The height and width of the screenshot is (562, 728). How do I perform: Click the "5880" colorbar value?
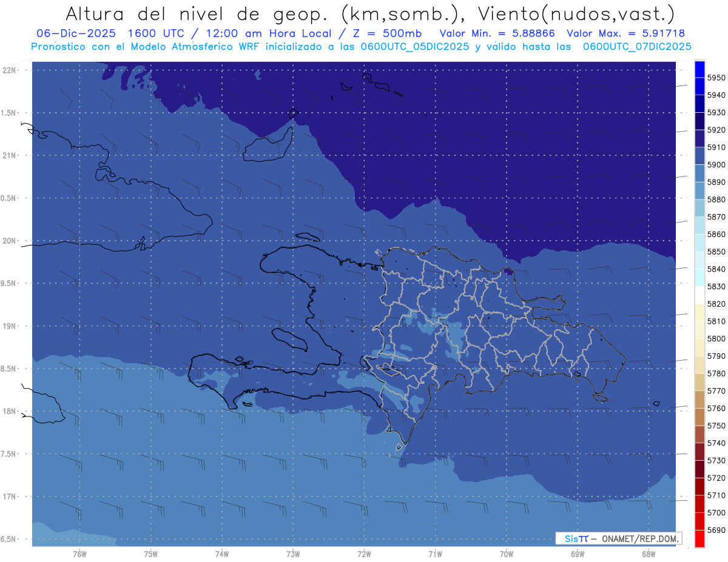[716, 199]
